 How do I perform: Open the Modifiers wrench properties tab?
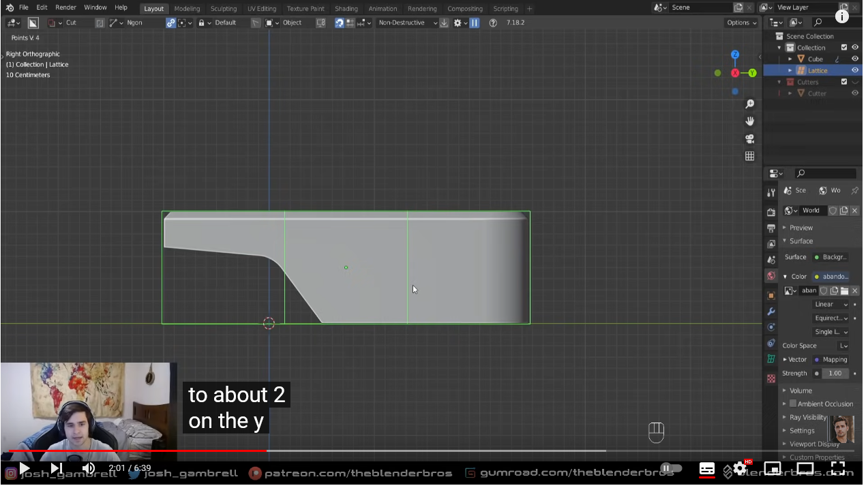(x=771, y=311)
